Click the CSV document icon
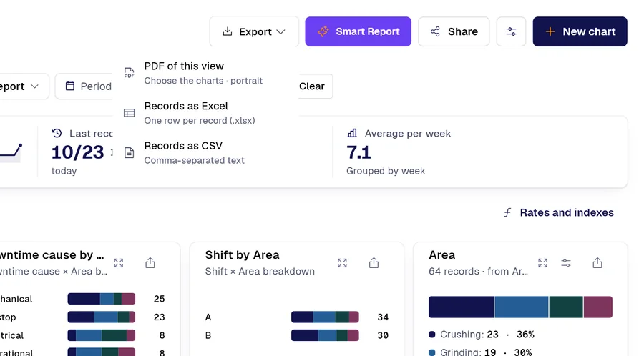644x356 pixels. tap(129, 152)
